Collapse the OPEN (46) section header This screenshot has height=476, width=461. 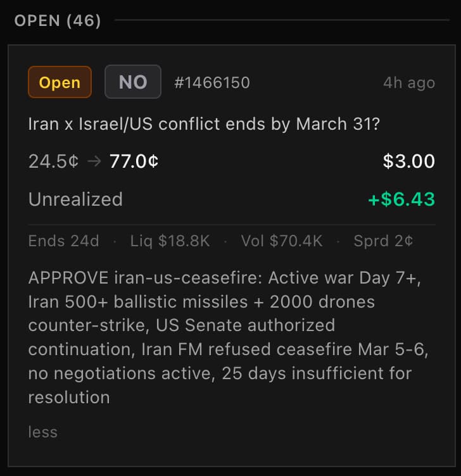pos(58,21)
